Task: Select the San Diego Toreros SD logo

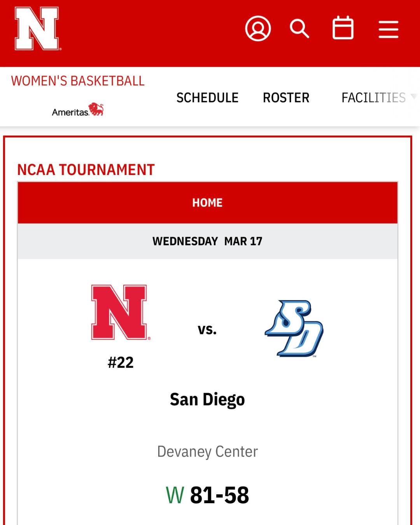Action: click(x=294, y=329)
